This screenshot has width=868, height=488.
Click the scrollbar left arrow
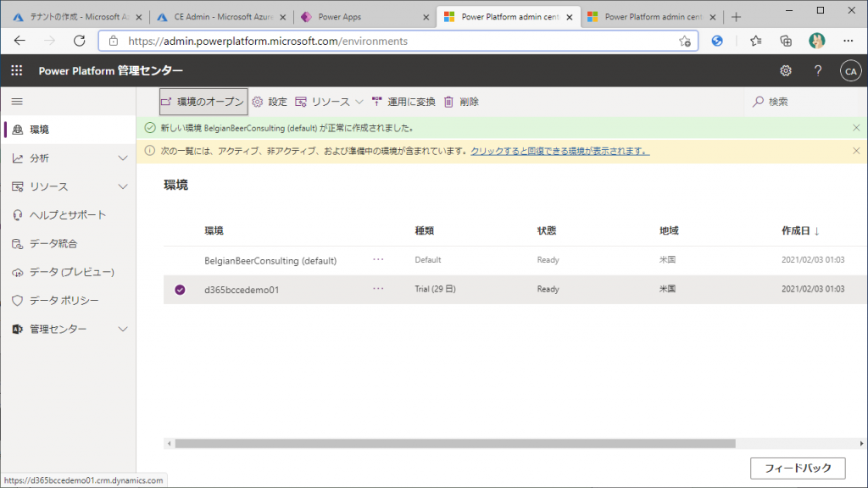pos(170,444)
